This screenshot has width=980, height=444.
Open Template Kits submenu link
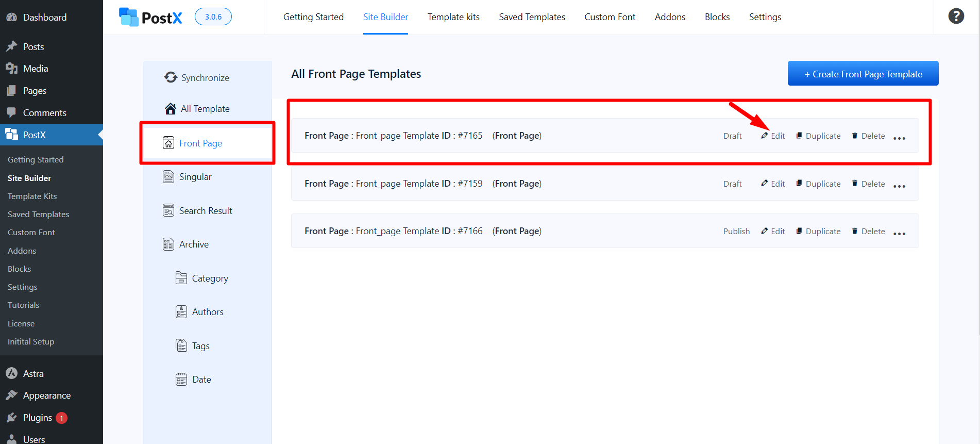click(x=32, y=196)
